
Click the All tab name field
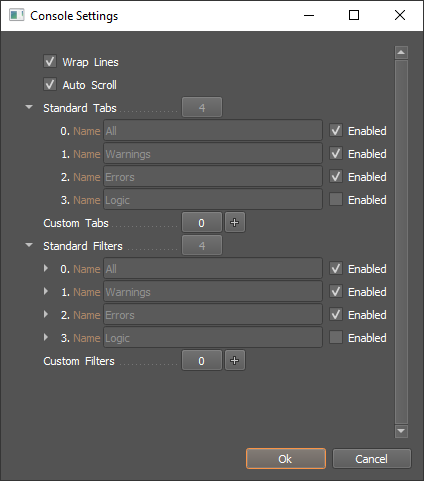click(213, 130)
